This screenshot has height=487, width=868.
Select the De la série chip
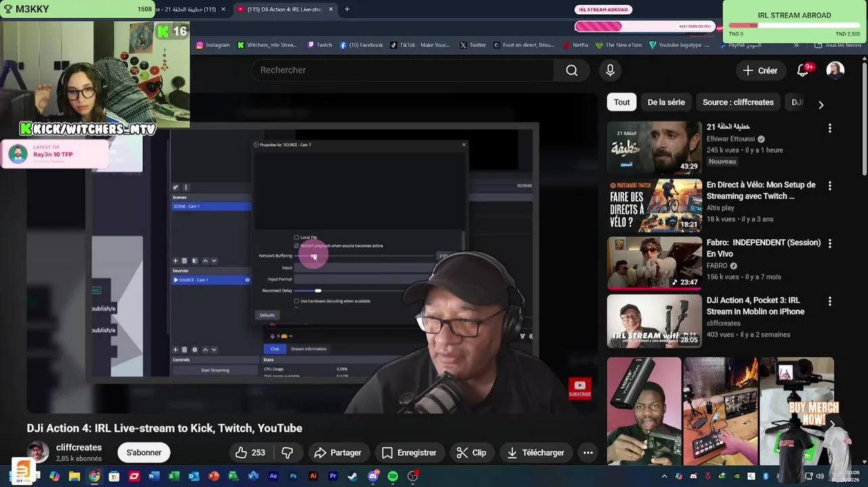(666, 102)
